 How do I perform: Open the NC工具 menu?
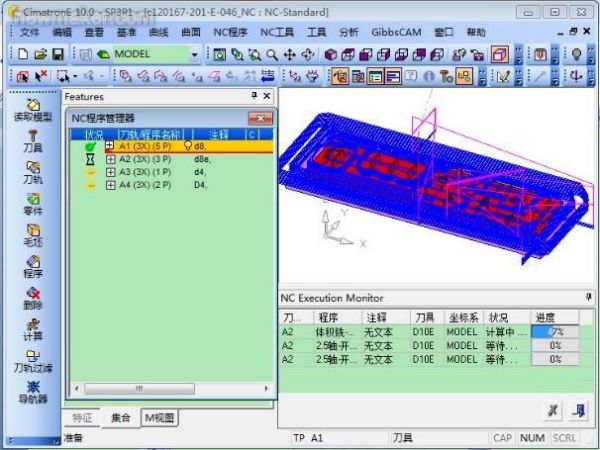277,33
